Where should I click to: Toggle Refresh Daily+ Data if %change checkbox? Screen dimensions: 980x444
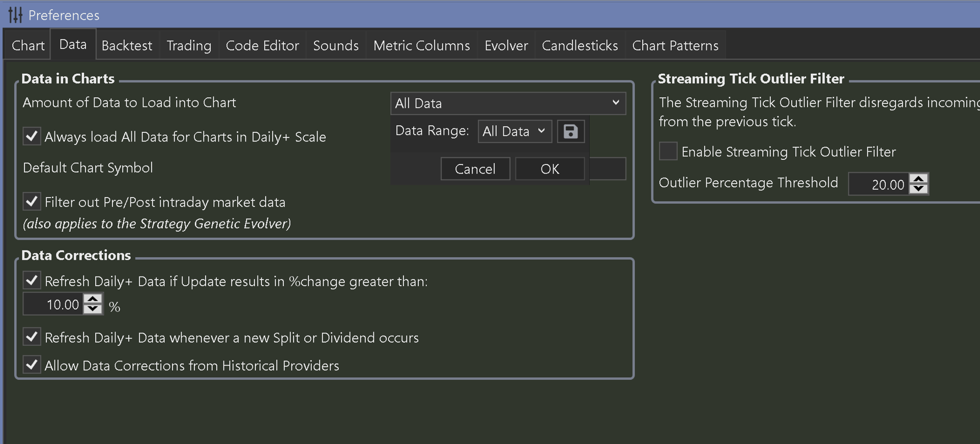(32, 281)
